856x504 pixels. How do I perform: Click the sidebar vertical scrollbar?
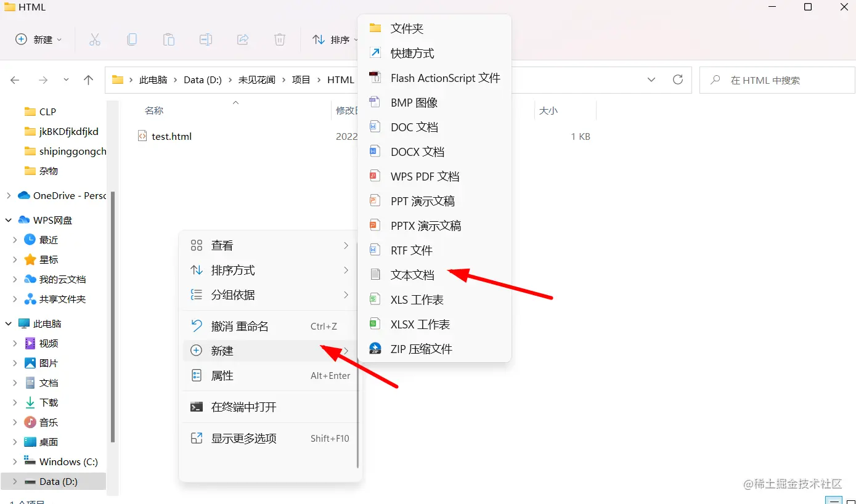click(x=113, y=317)
